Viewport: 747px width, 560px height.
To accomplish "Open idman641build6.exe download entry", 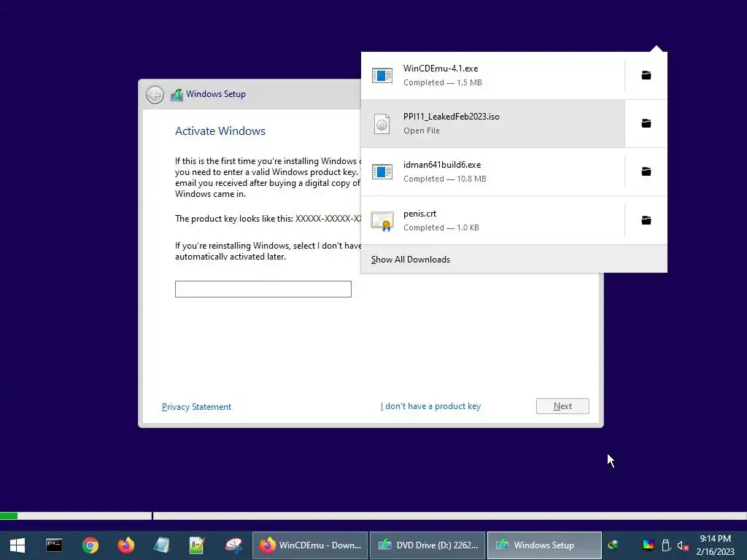I will coord(492,171).
